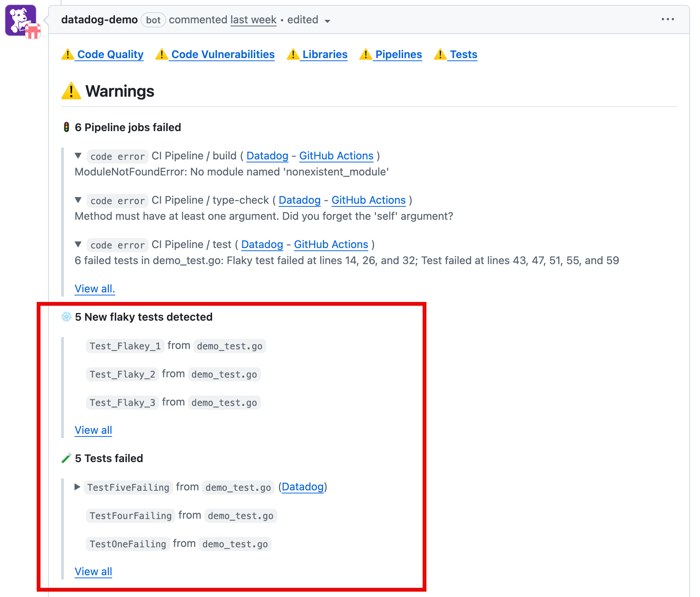Select the Test_Flaky_2 code label
The width and height of the screenshot is (700, 597).
coord(123,374)
